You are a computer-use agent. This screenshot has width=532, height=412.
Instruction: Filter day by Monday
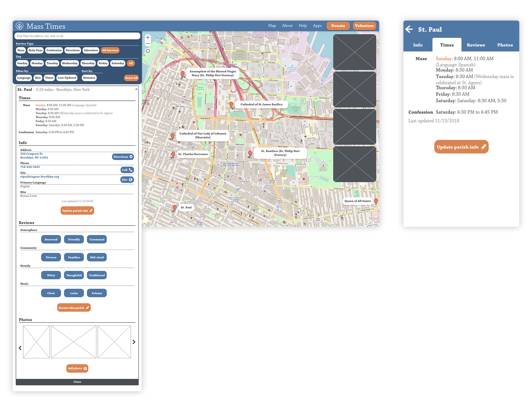[37, 63]
